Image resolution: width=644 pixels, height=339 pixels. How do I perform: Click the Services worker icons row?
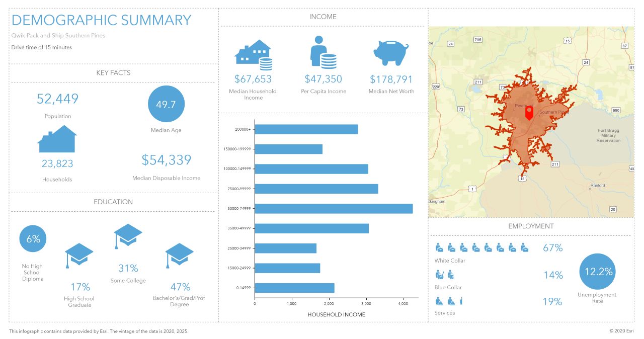[449, 301]
